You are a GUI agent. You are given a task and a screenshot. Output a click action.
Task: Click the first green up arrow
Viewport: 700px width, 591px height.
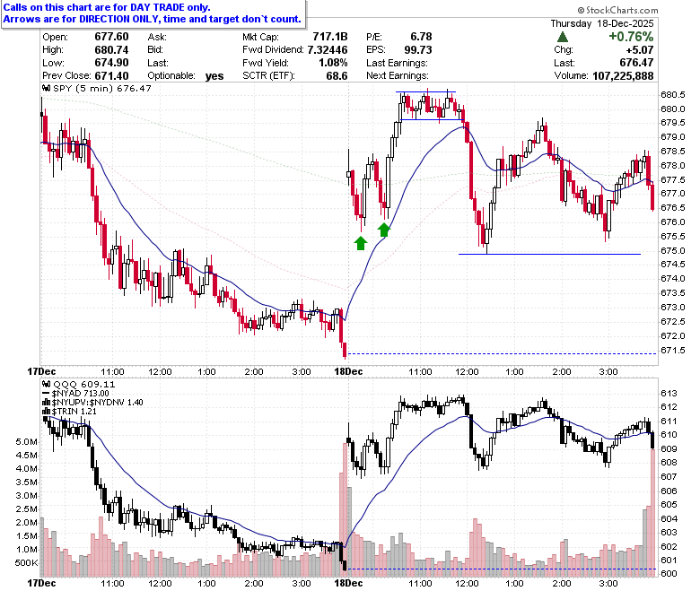tap(361, 244)
